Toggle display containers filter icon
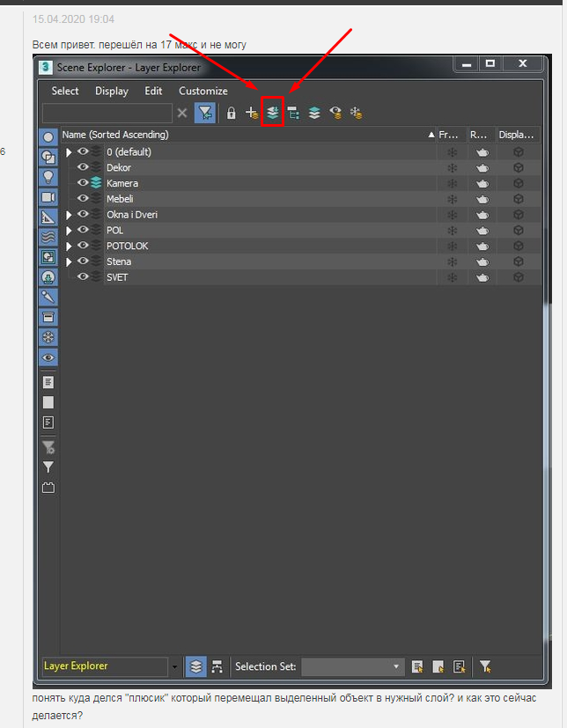Screen dimensions: 567x728 (48, 318)
